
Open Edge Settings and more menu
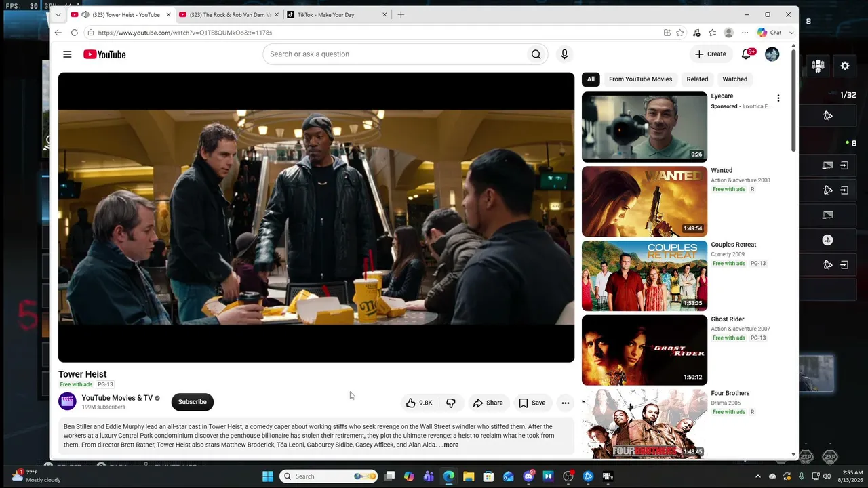point(745,33)
